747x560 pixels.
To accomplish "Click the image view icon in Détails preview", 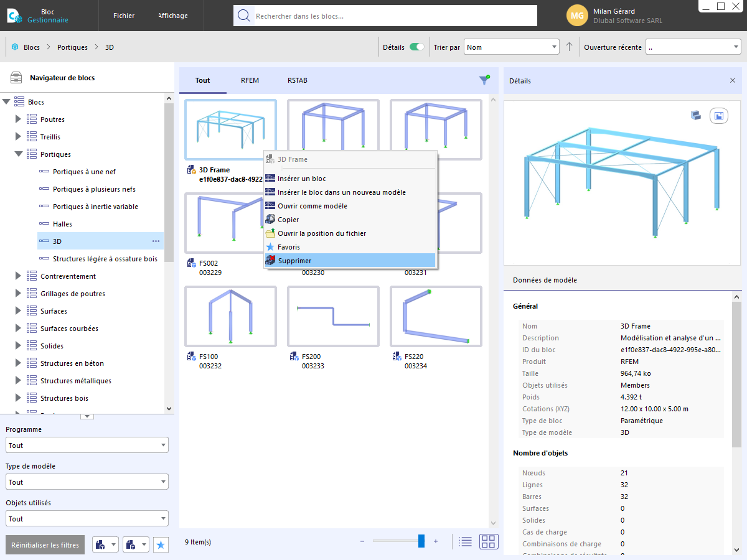I will coord(719,116).
